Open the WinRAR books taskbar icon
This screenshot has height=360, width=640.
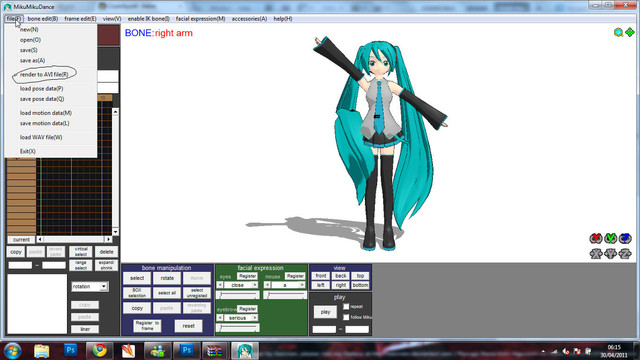214,351
